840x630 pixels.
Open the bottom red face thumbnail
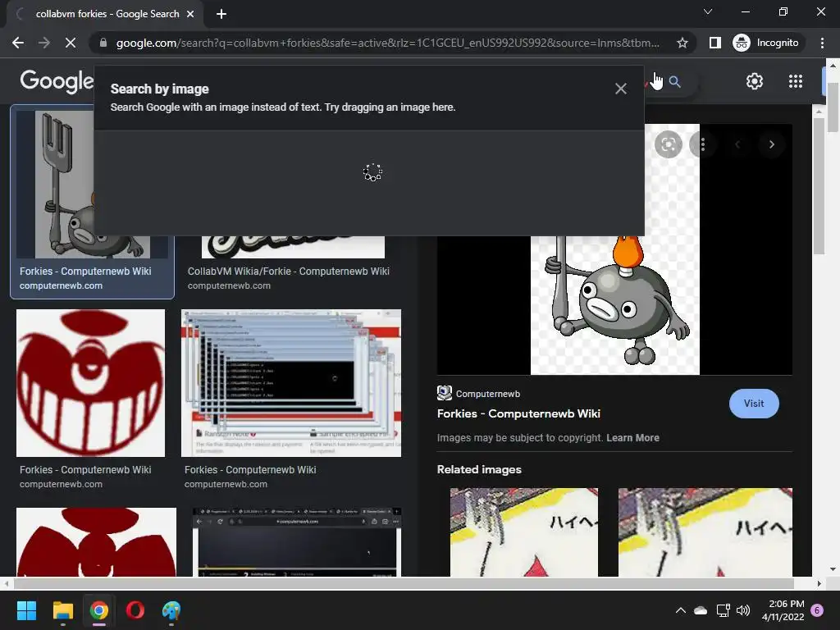click(97, 541)
